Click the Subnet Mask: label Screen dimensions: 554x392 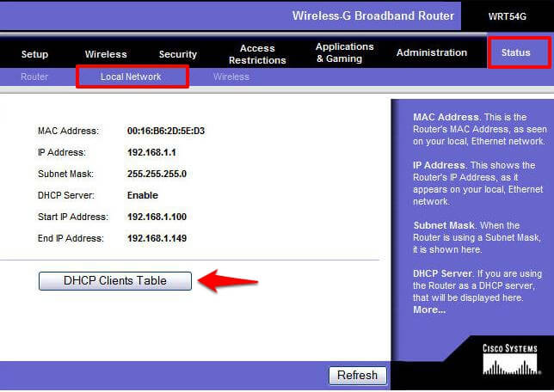tap(65, 174)
